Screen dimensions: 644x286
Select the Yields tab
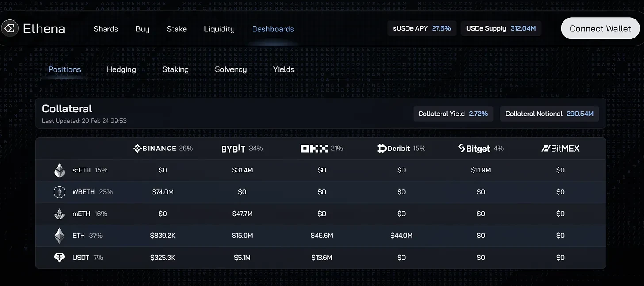pyautogui.click(x=284, y=69)
